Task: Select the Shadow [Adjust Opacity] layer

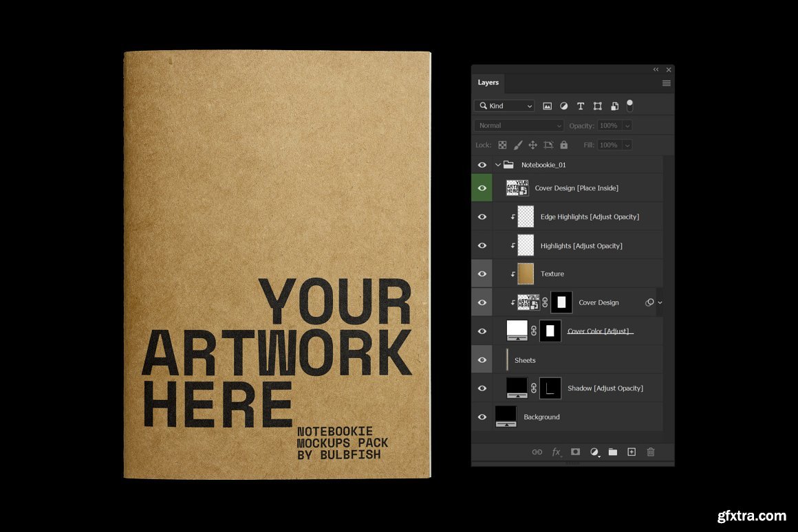Action: coord(605,388)
